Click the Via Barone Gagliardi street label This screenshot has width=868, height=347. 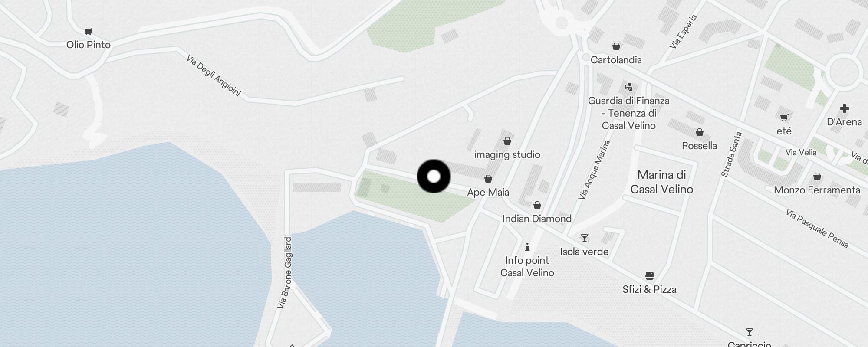click(x=285, y=272)
